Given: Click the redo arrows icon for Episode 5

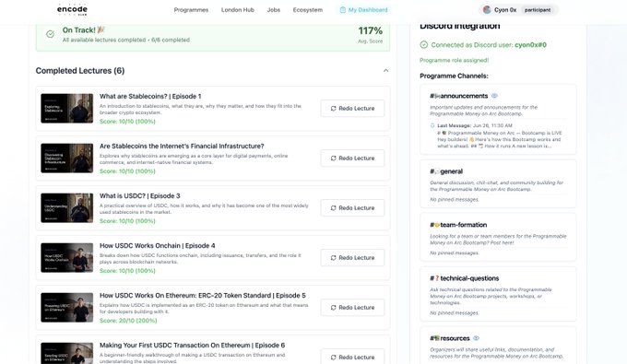Looking at the screenshot, I should click(x=333, y=307).
